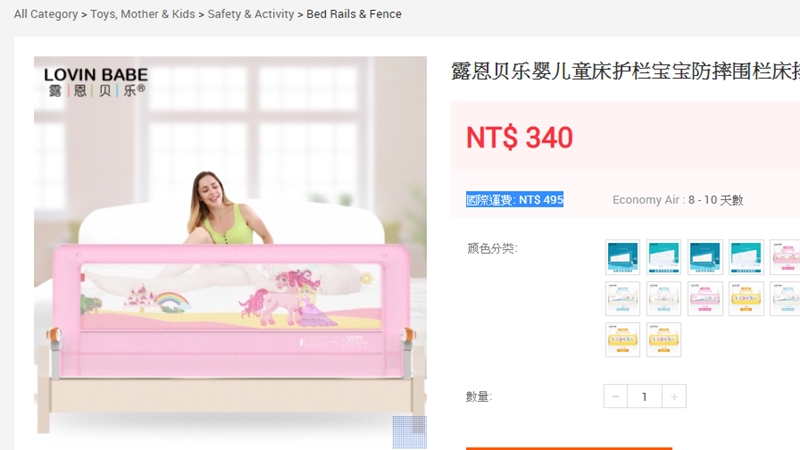800x450 pixels.
Task: Choose the first yellow swatch in last row
Action: pos(622,340)
